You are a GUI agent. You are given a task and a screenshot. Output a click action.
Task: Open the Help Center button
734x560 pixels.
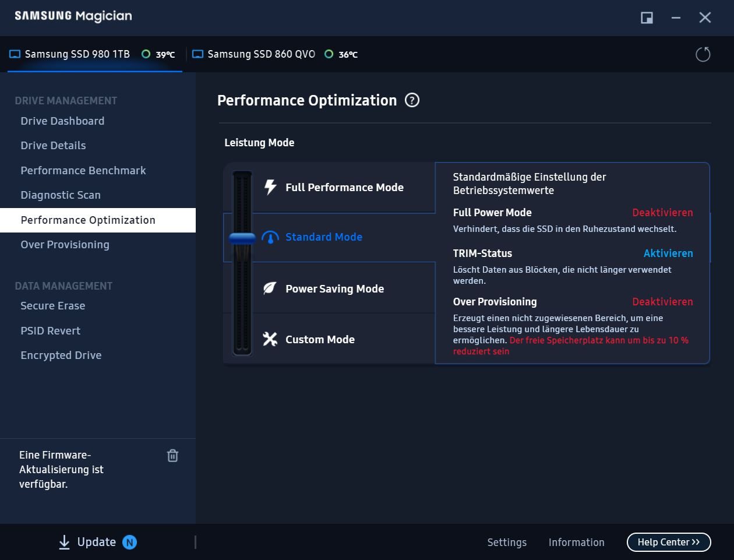click(668, 542)
